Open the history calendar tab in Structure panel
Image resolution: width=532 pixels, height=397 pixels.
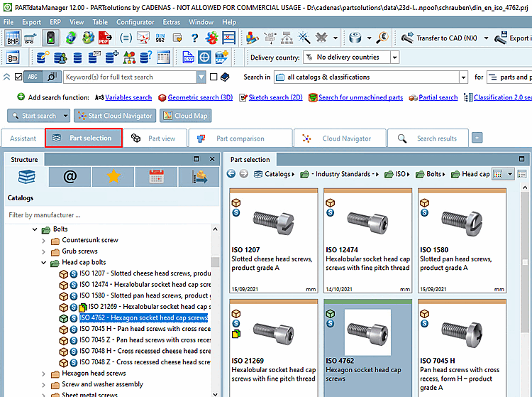click(x=157, y=177)
